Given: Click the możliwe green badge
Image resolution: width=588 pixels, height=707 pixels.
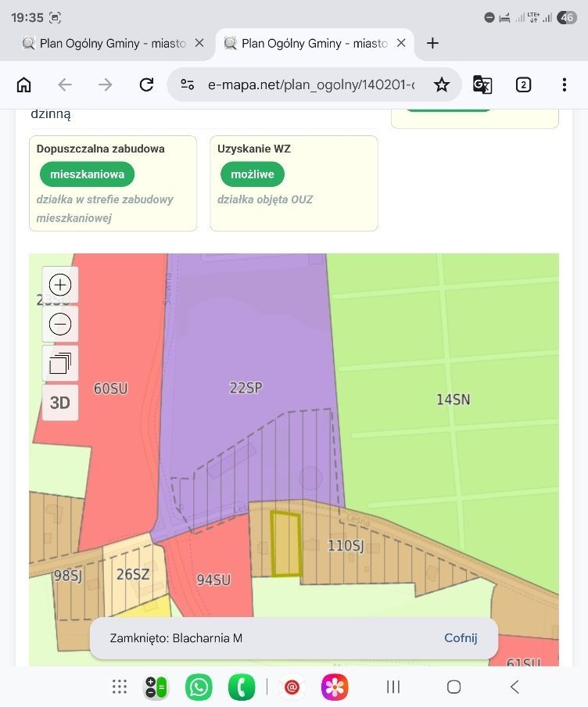Looking at the screenshot, I should click(x=253, y=174).
